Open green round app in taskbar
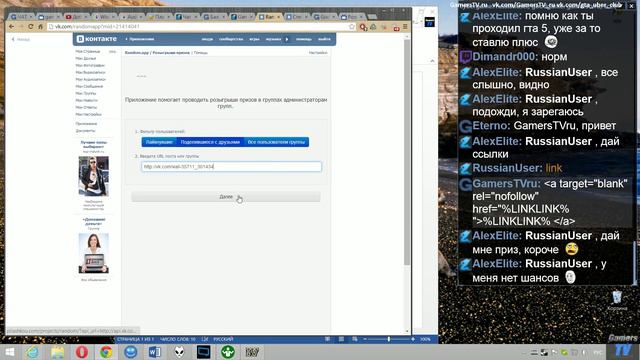The width and height of the screenshot is (640, 360). [228, 352]
